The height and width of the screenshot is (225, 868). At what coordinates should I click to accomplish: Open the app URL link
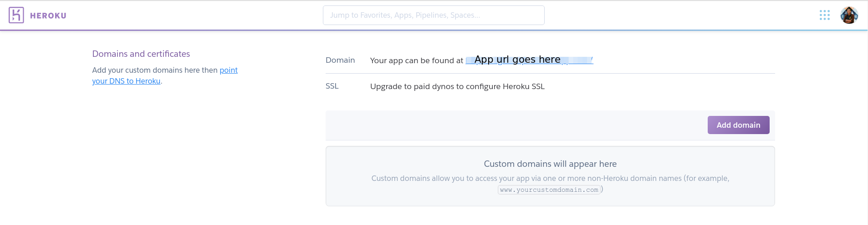tap(529, 60)
